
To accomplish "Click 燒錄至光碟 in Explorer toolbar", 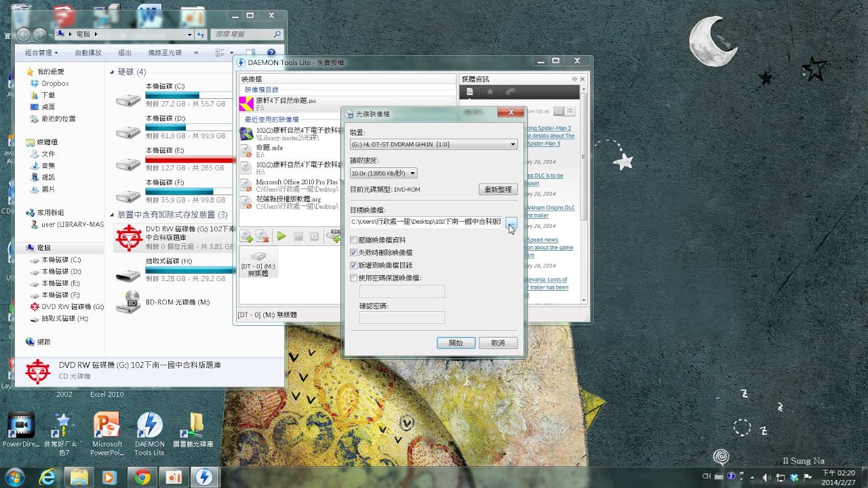I will tap(165, 52).
